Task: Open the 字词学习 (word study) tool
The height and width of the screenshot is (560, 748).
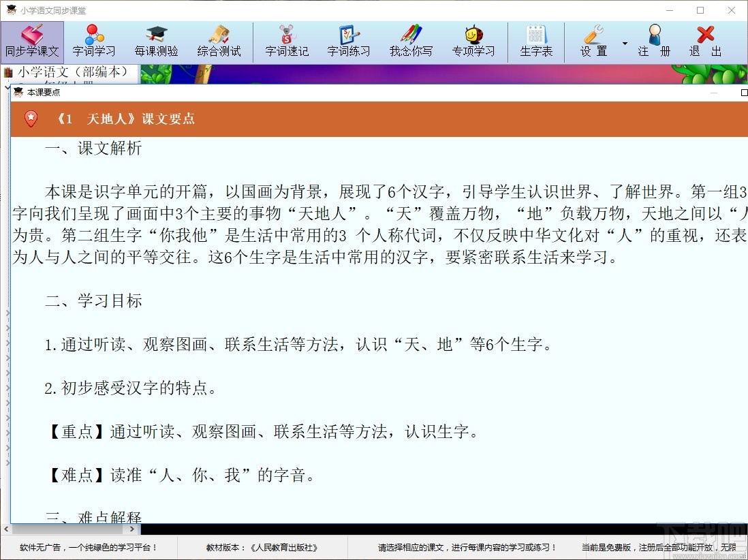Action: [x=94, y=41]
